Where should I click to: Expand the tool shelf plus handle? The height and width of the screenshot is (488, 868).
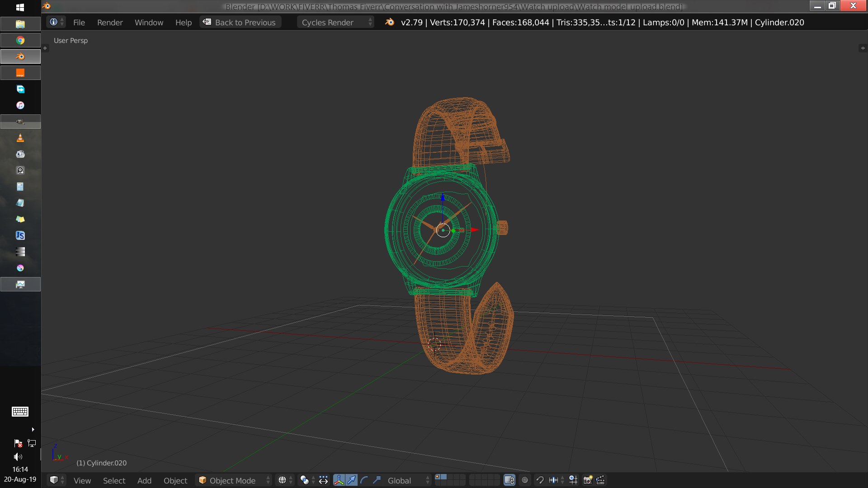(45, 48)
